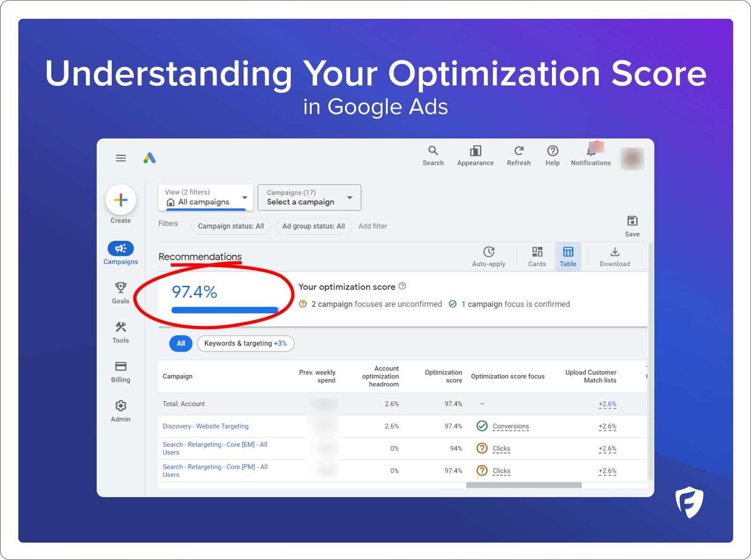Edit the Campaign status: All filter
Screen dimensions: 751x560
231,226
